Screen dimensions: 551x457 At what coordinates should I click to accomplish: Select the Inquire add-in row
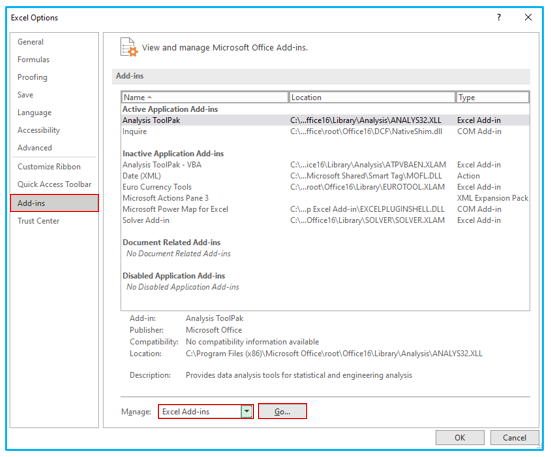pyautogui.click(x=325, y=131)
